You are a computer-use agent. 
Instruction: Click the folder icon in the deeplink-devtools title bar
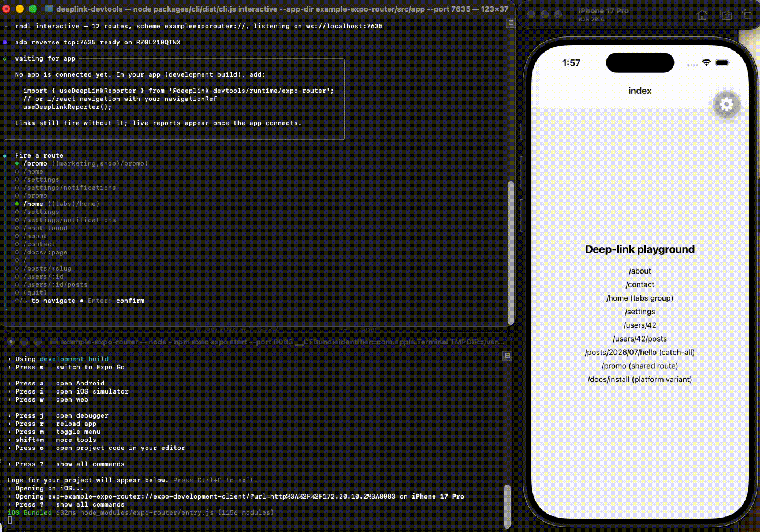[x=49, y=9]
